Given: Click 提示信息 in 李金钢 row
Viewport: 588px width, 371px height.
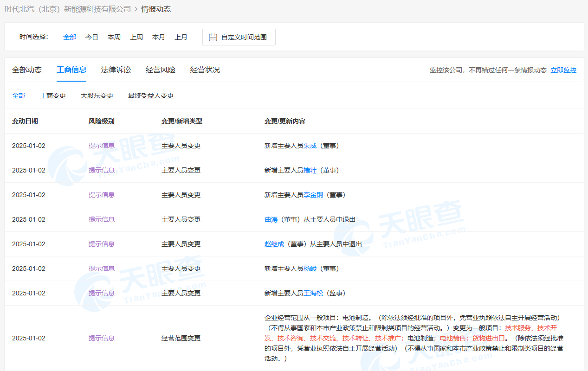Looking at the screenshot, I should pos(102,195).
